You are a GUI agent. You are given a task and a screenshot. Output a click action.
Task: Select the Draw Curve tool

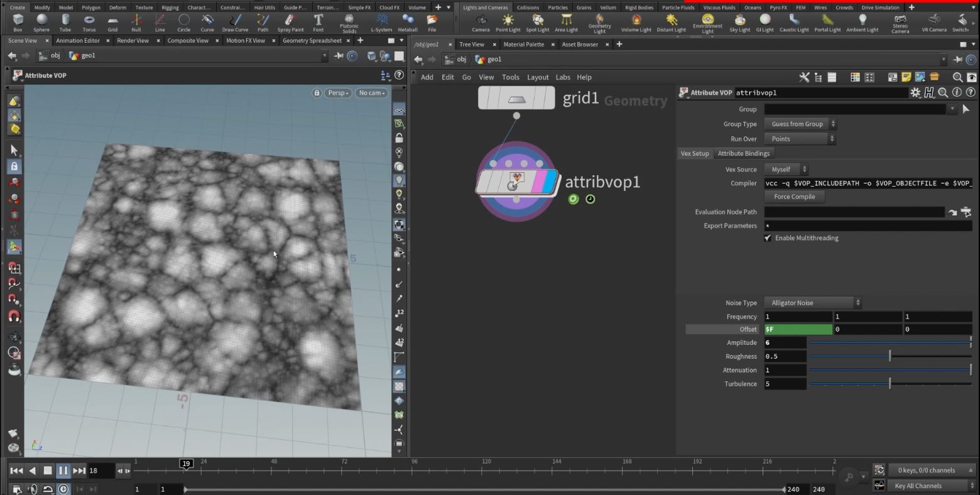(x=235, y=23)
